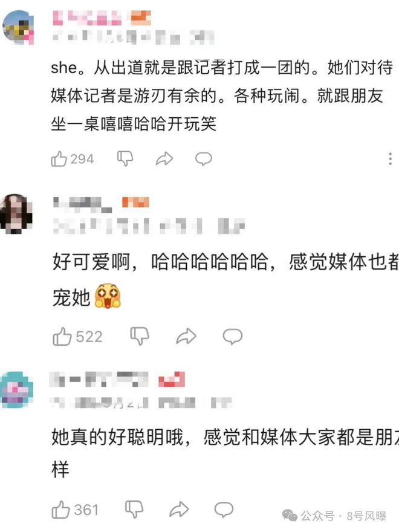The height and width of the screenshot is (532, 399).
Task: Dislike the 好可爱啊 comment
Action: point(140,337)
